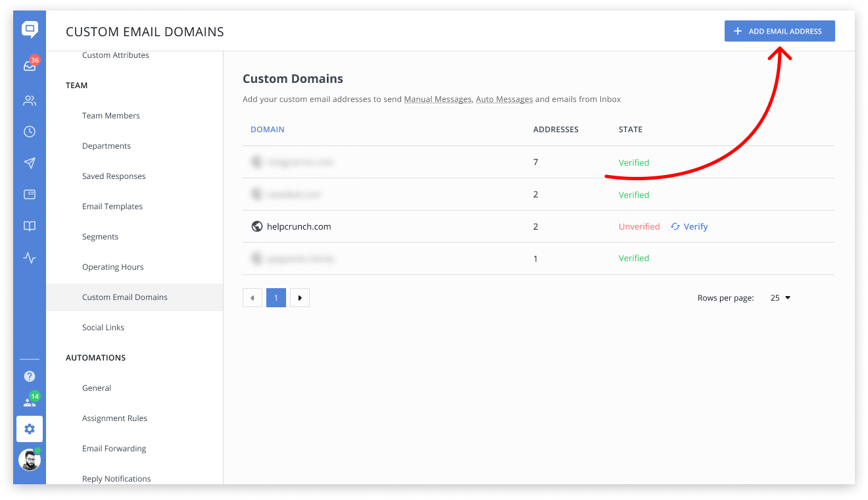The image size is (868, 500).
Task: Retry verification for helpcrunch.com domain
Action: (689, 226)
